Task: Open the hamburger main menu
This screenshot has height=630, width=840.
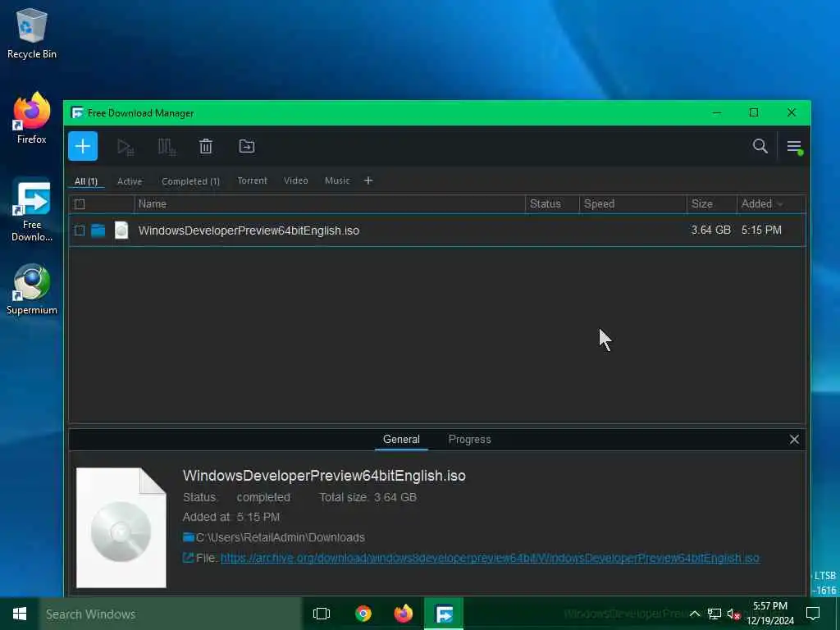Action: coord(794,146)
